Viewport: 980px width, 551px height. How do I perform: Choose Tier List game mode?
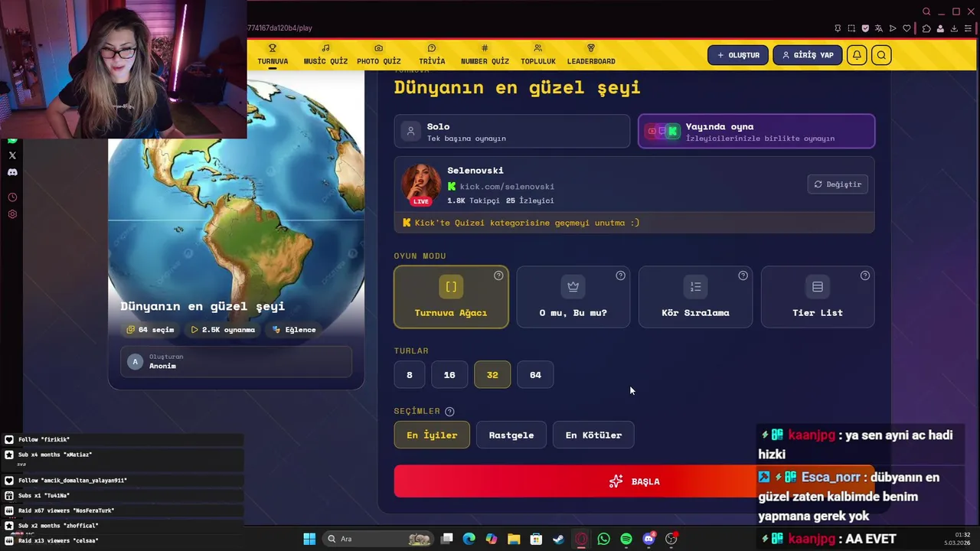tap(818, 297)
